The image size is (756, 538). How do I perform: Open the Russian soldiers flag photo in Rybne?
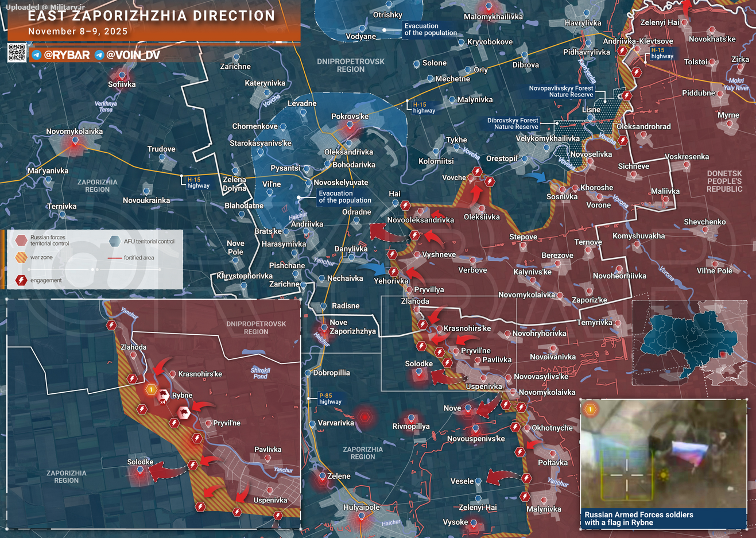[x=664, y=456]
